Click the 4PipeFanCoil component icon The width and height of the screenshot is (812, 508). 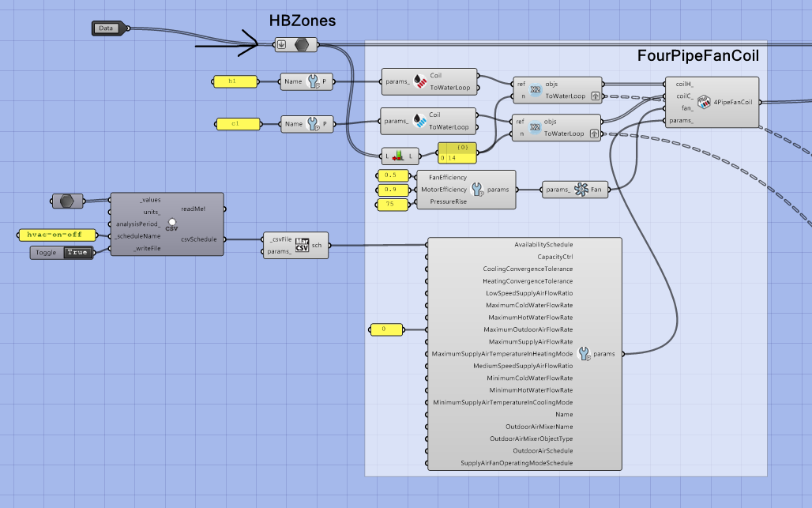pyautogui.click(x=704, y=102)
